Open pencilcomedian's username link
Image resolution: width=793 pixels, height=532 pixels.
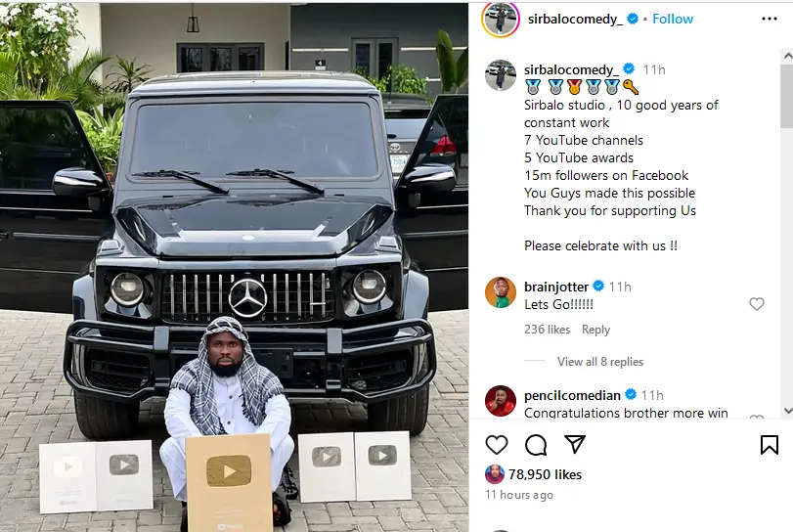tap(572, 395)
